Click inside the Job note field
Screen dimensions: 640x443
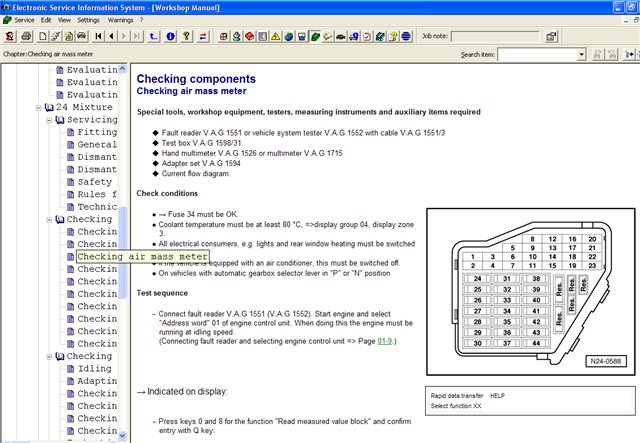click(x=495, y=36)
